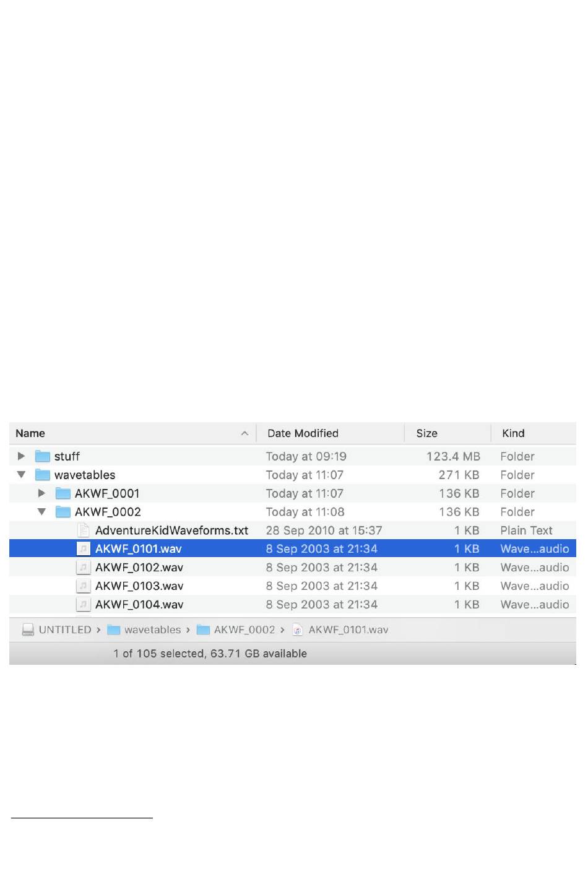Click '8 Sep 2003 at 21:34' of AKWF_0102.wav
Viewport: 588px width, 879px height.
click(x=322, y=567)
